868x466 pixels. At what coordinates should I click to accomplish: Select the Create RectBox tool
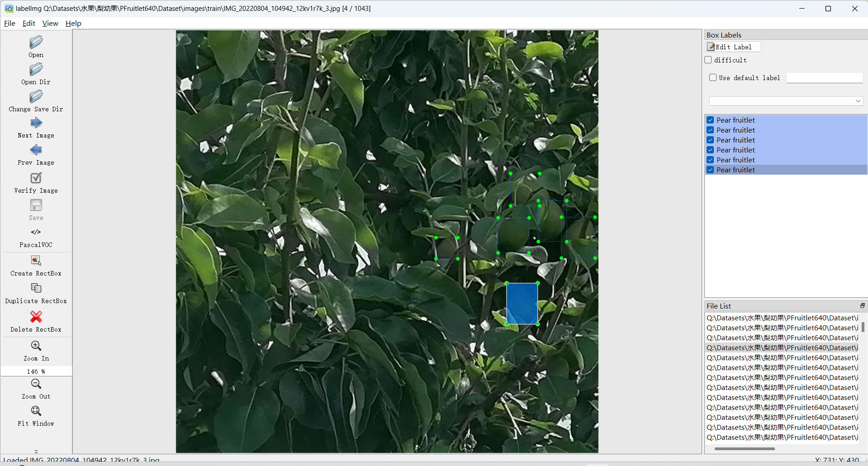[x=36, y=261]
